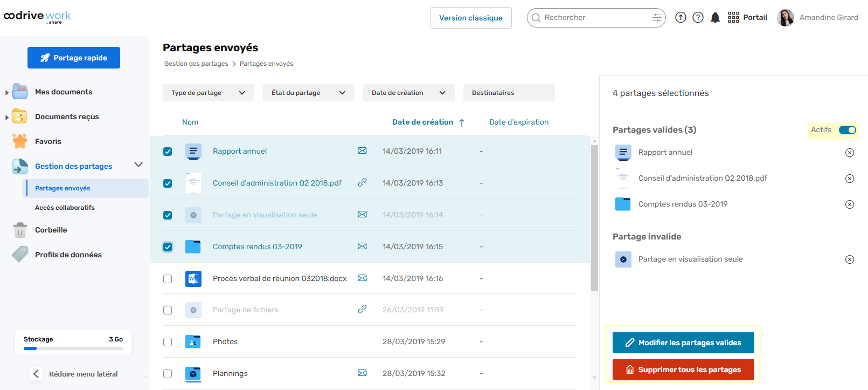Open Accès collaboratifs in sidebar
The height and width of the screenshot is (390, 868).
(65, 208)
